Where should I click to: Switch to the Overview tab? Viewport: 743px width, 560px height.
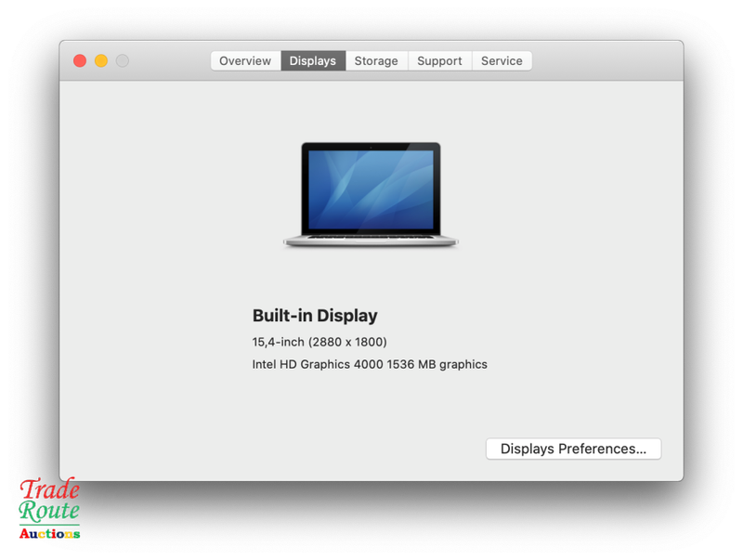click(x=245, y=61)
